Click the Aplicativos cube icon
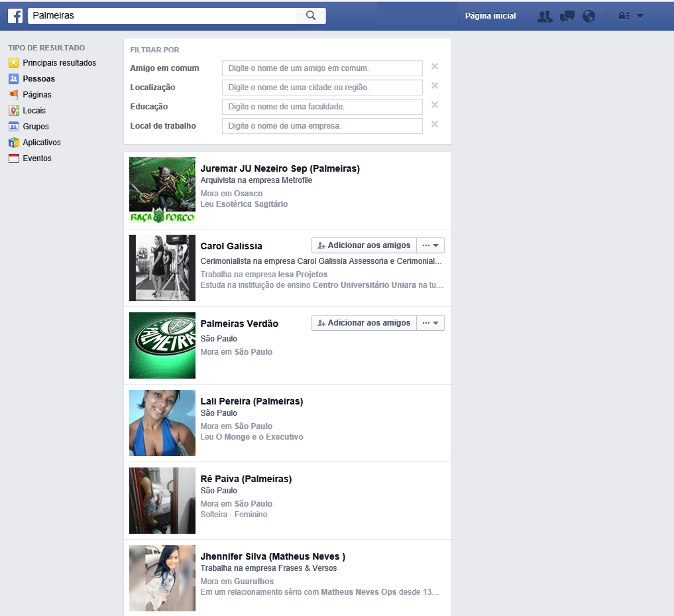 pos(14,143)
